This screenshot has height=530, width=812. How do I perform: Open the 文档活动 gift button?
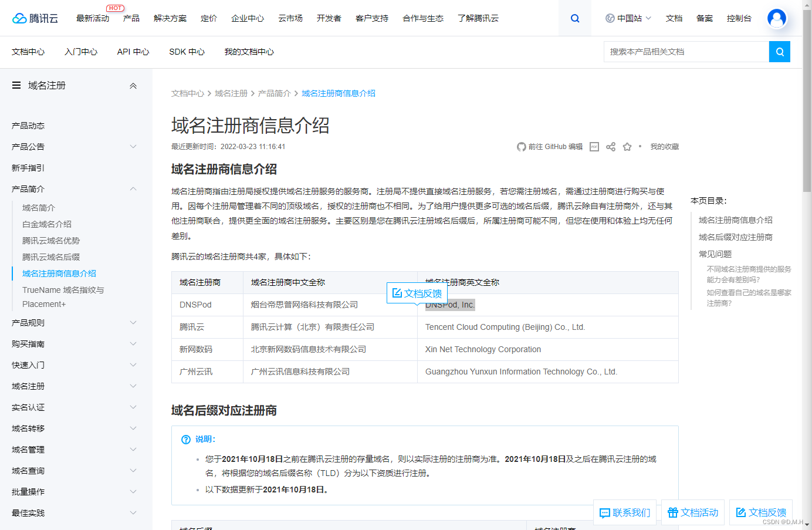[693, 512]
